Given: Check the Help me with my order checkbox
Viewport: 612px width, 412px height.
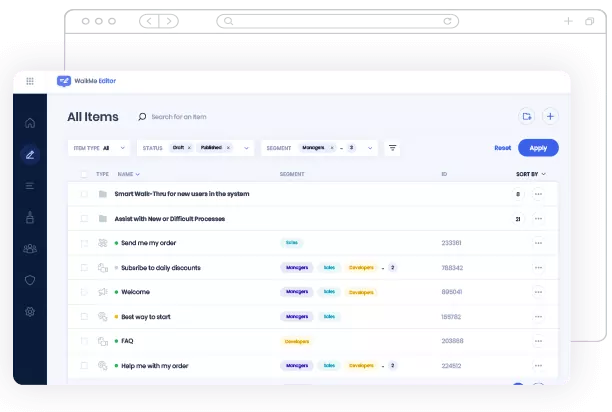Looking at the screenshot, I should coord(84,366).
